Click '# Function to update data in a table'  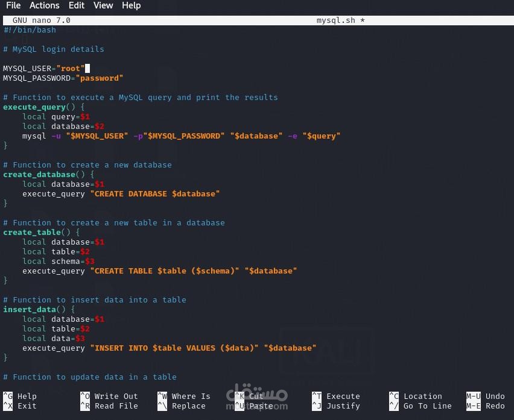point(90,377)
